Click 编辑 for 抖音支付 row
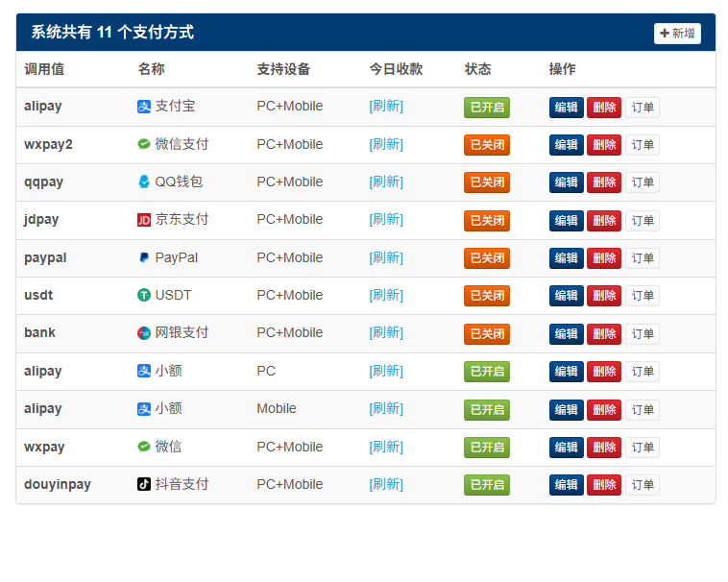This screenshot has width=728, height=582. [x=567, y=485]
